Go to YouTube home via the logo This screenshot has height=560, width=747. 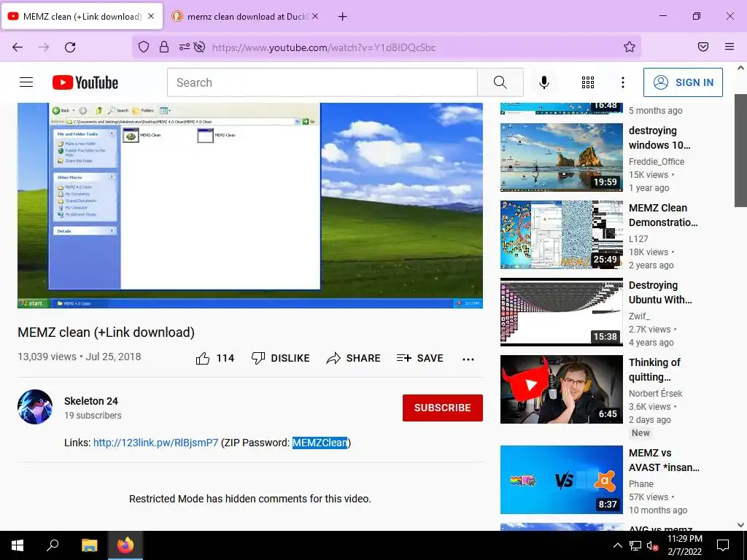[x=85, y=82]
